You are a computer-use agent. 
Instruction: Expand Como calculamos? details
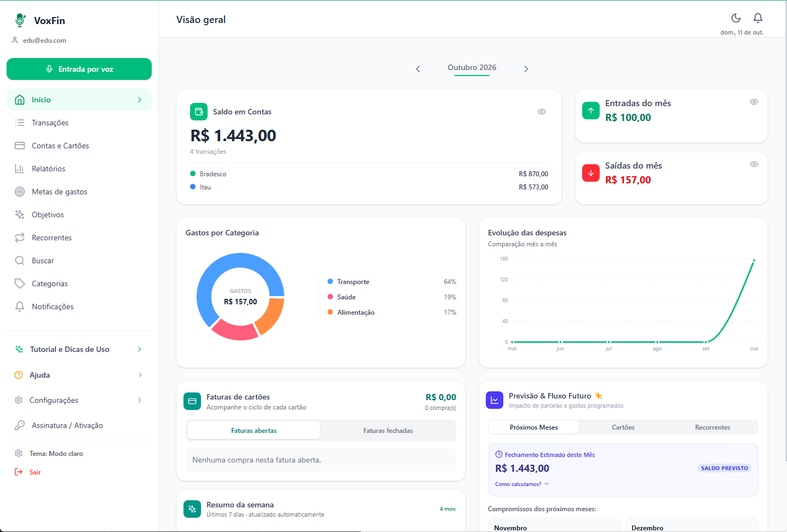[x=522, y=484]
